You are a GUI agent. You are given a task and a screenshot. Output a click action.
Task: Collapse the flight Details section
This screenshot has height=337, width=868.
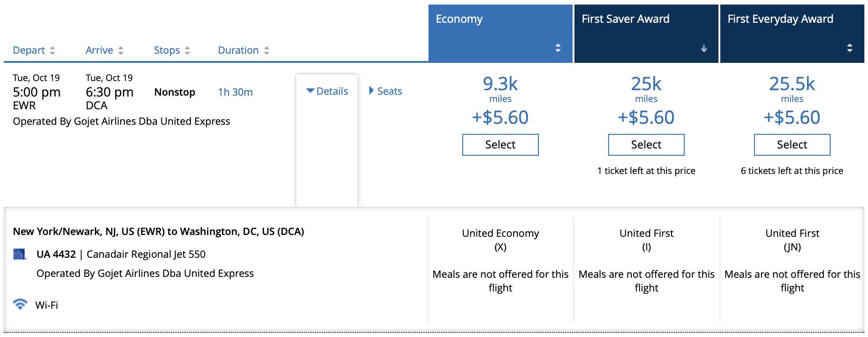326,91
